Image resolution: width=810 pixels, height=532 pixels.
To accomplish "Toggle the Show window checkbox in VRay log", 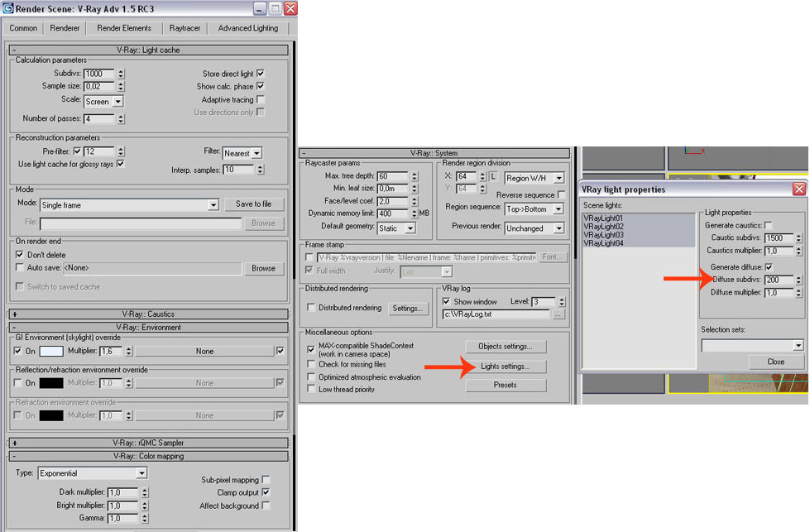I will click(446, 302).
